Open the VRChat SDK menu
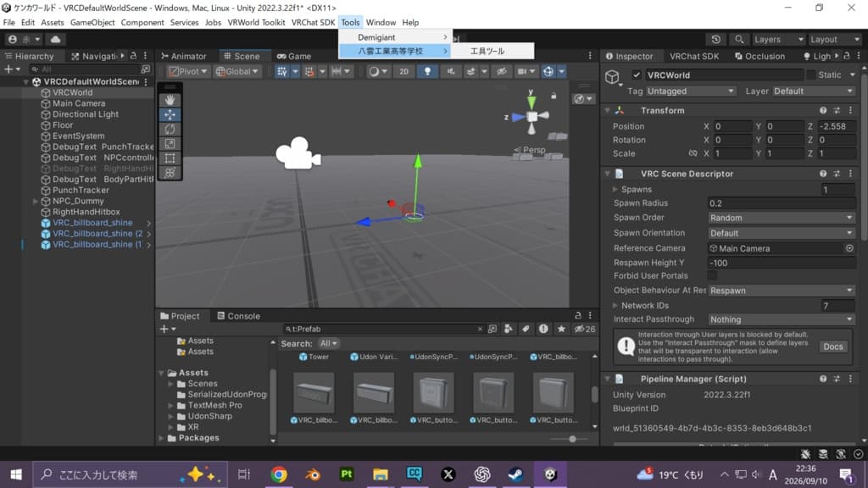The height and width of the screenshot is (488, 868). pyautogui.click(x=313, y=22)
